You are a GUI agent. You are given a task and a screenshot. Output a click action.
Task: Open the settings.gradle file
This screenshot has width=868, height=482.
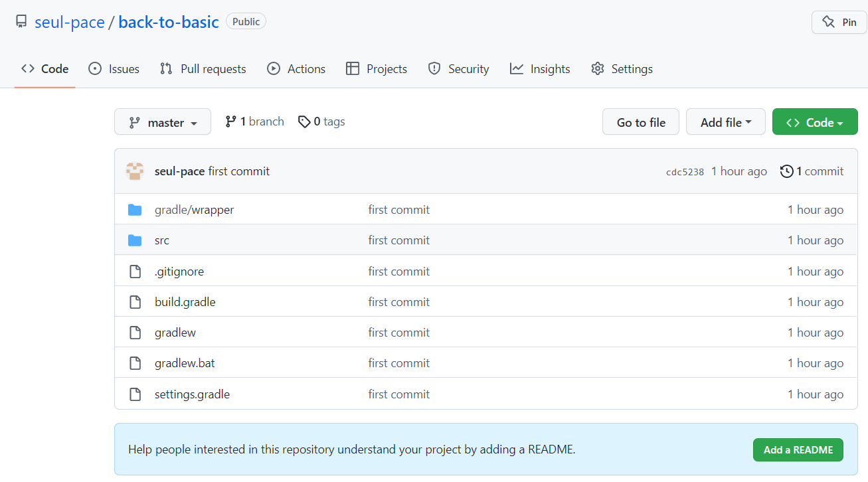pos(192,394)
